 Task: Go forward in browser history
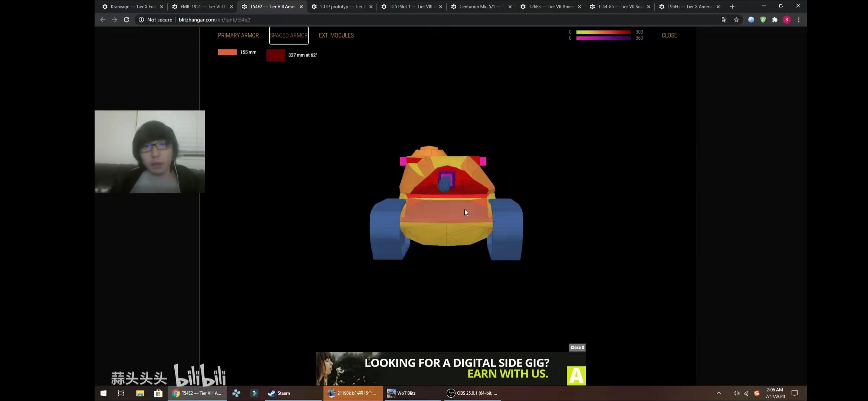pyautogui.click(x=115, y=20)
